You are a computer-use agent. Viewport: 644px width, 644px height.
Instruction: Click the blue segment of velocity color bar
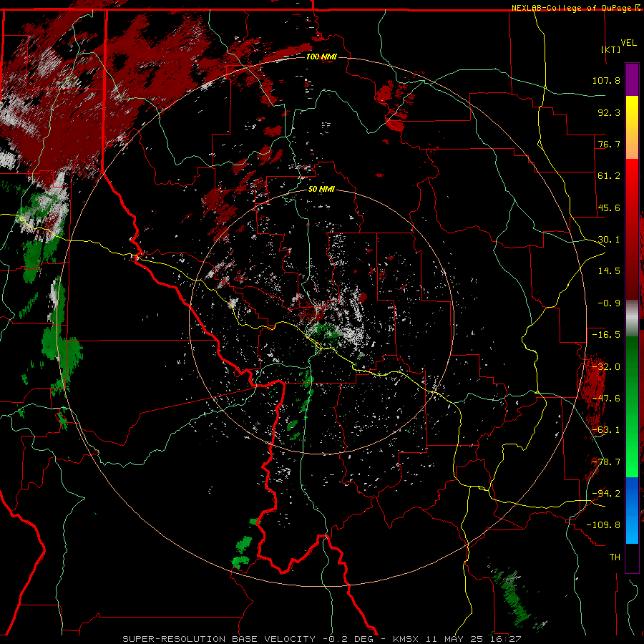632,510
